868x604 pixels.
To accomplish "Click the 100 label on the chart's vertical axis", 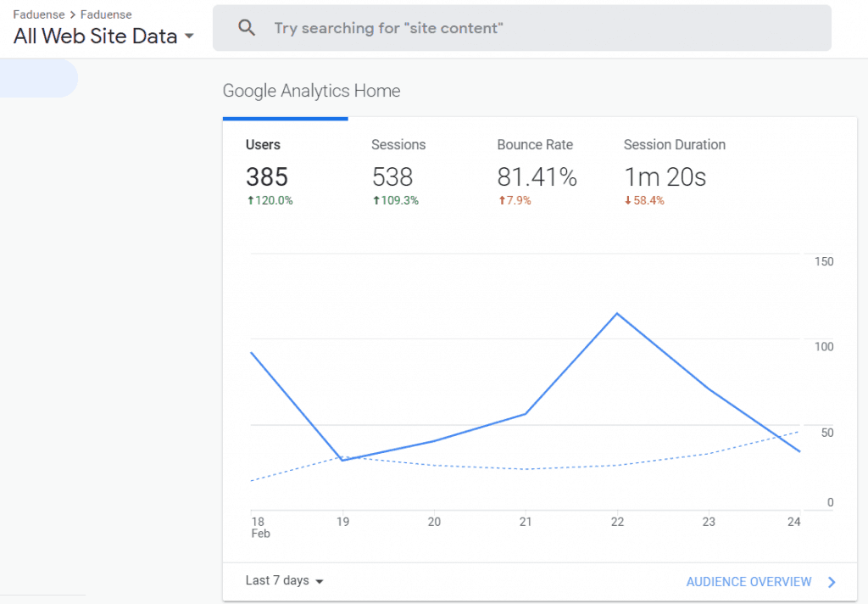I will click(x=824, y=347).
